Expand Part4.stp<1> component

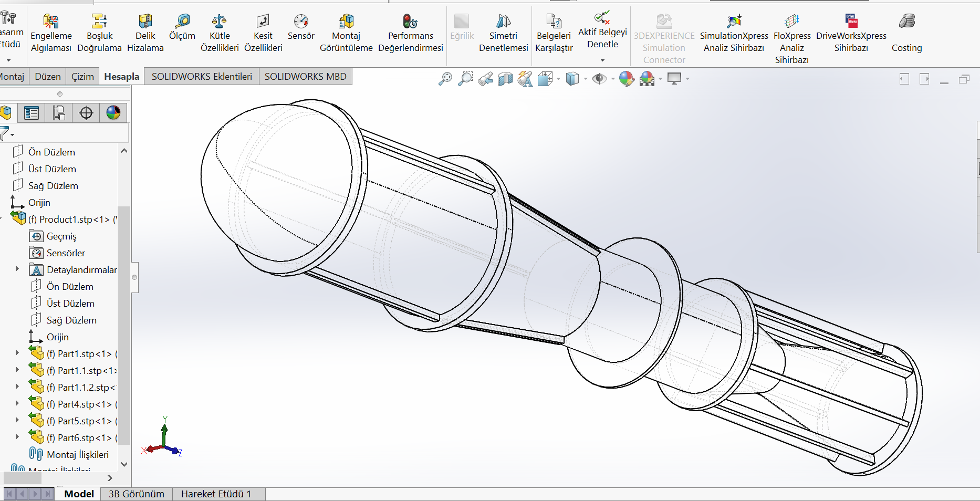point(17,403)
